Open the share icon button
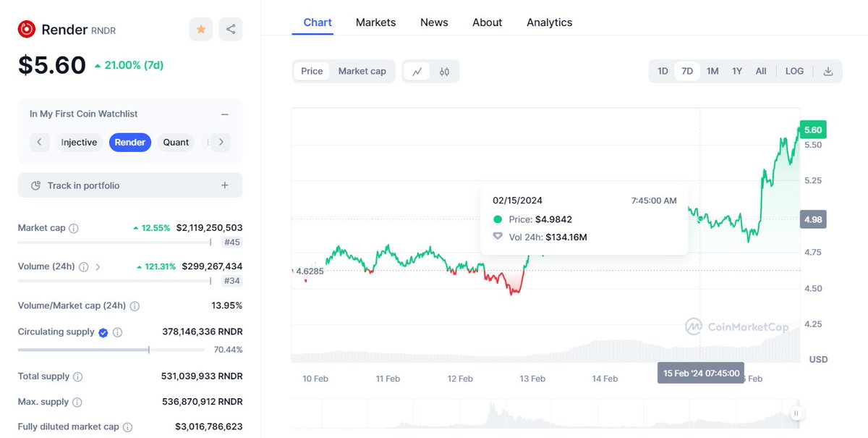Image resolution: width=868 pixels, height=438 pixels. [231, 29]
